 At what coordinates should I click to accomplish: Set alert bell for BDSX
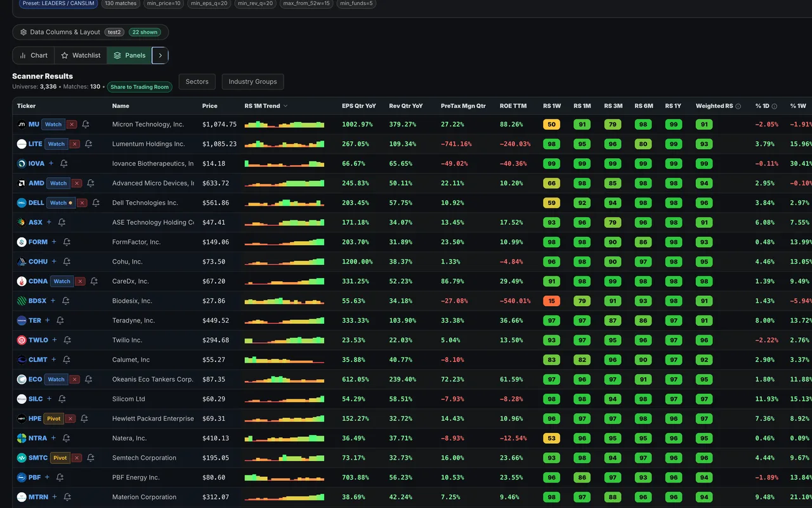pyautogui.click(x=65, y=301)
